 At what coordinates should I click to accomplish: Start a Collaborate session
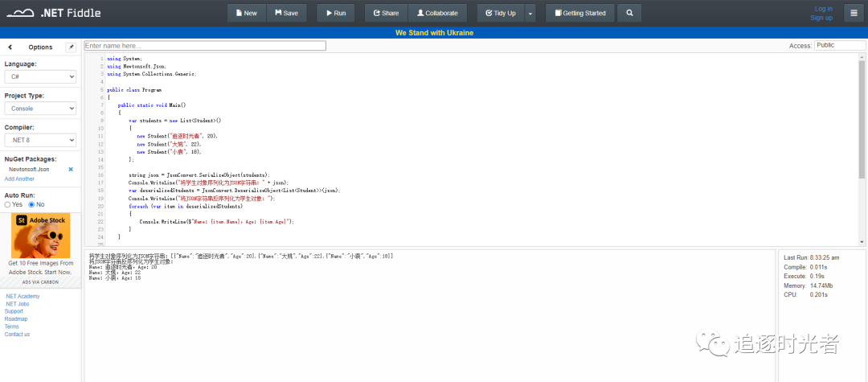(437, 13)
